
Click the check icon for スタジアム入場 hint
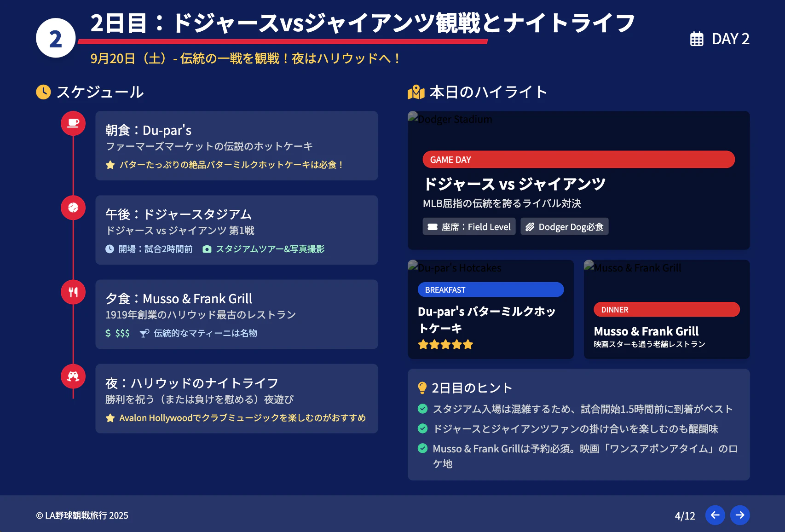pos(422,409)
